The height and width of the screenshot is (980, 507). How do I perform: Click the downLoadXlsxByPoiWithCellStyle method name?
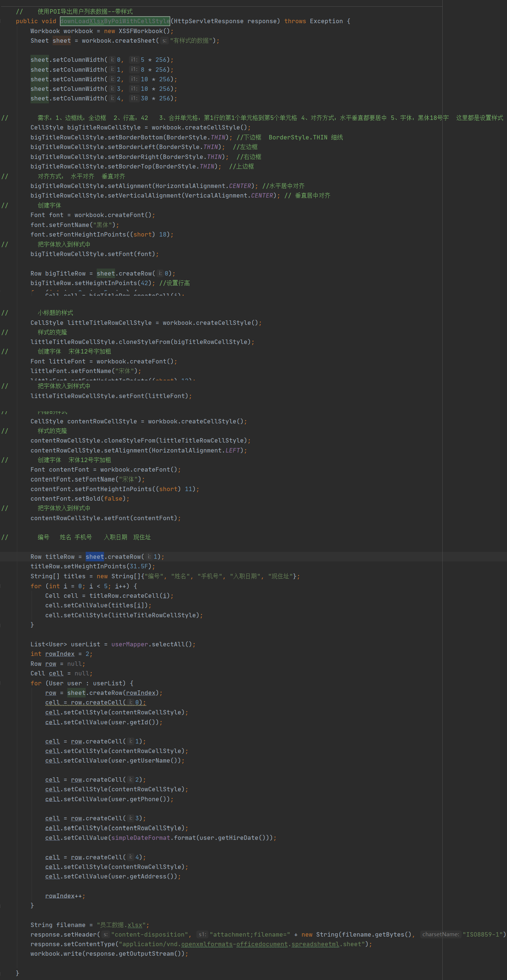[x=115, y=21]
